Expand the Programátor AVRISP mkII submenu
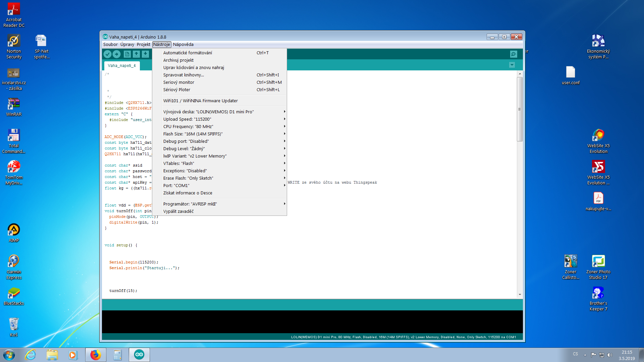The width and height of the screenshot is (644, 362). tap(219, 204)
